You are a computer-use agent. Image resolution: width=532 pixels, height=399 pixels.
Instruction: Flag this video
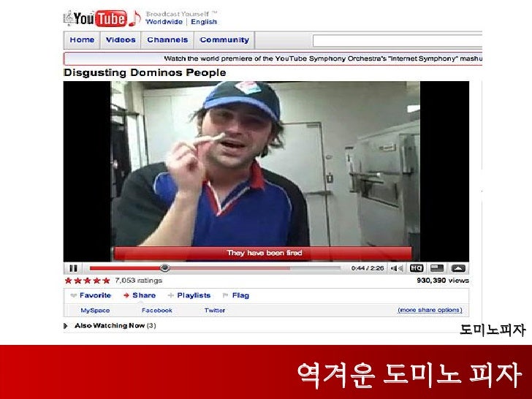point(240,295)
